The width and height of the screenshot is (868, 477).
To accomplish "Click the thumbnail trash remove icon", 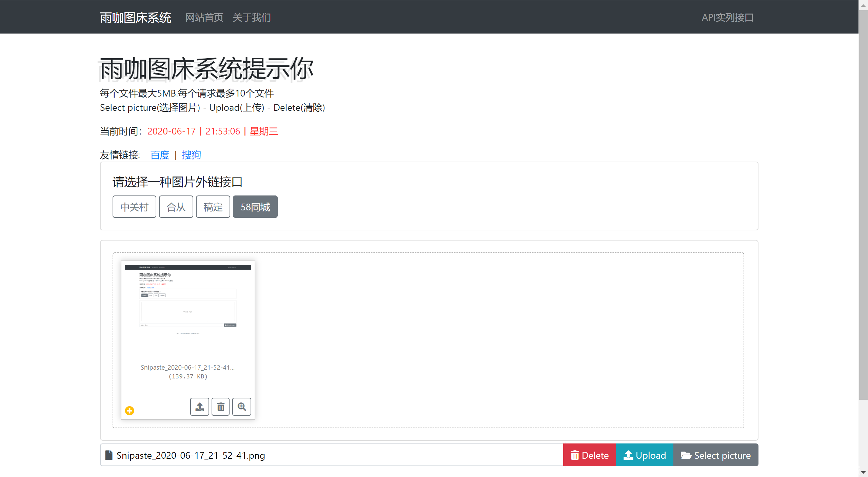I will point(221,407).
